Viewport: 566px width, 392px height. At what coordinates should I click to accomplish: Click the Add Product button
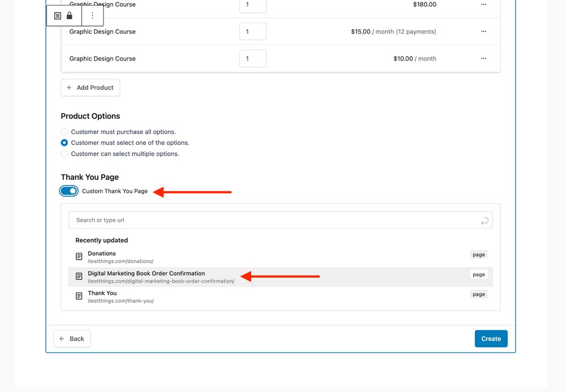tap(91, 88)
